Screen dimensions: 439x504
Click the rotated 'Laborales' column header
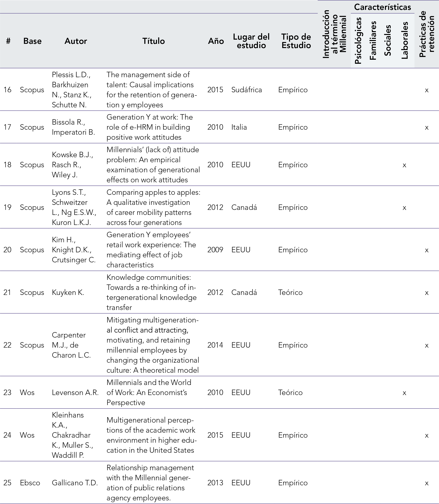(405, 40)
